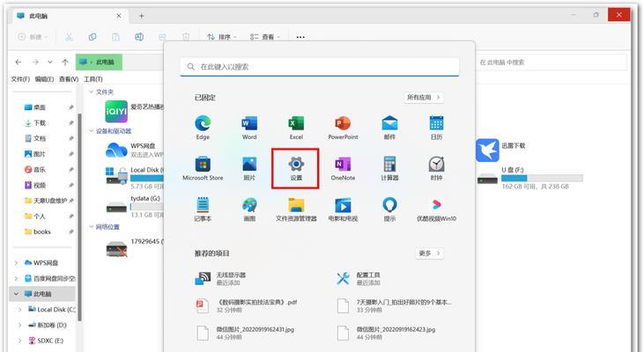Open the see more (...) toolbar menu
Image resolution: width=644 pixels, height=352 pixels.
click(x=300, y=37)
